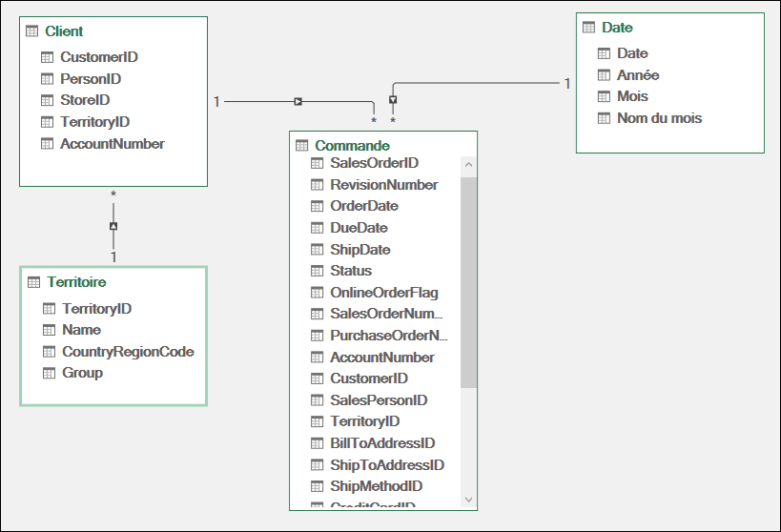Click the Commande table scrollbar thumb
Viewport: 781px width, 532px height.
point(468,282)
